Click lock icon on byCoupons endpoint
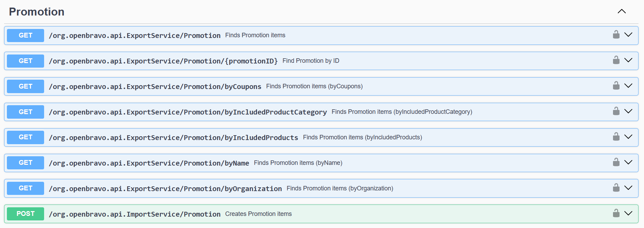 tap(616, 86)
